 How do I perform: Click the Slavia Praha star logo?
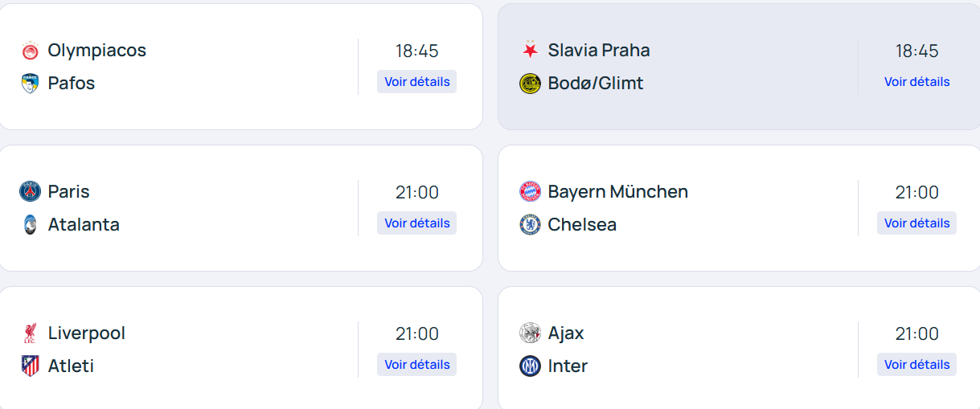530,51
